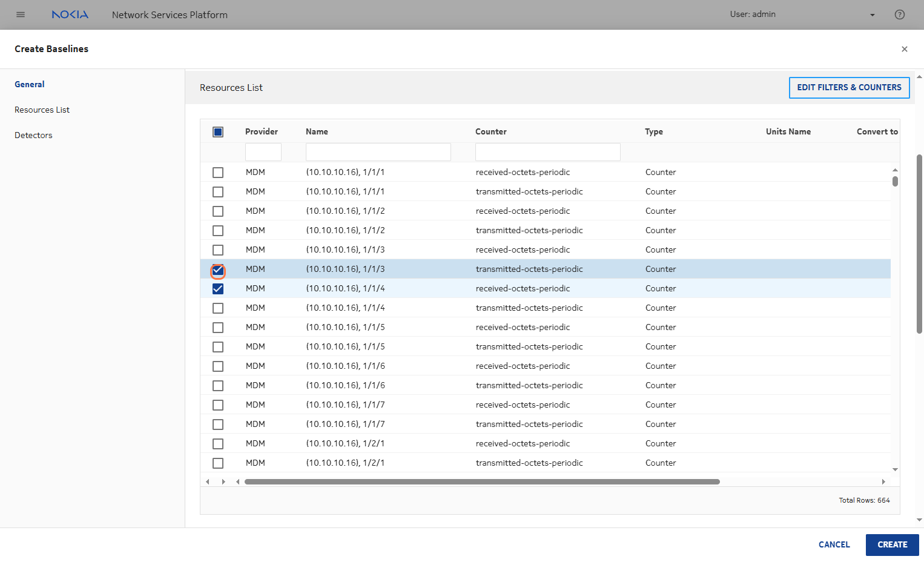This screenshot has height=562, width=924.
Task: Click Edit Filters & Counters button
Action: click(849, 87)
